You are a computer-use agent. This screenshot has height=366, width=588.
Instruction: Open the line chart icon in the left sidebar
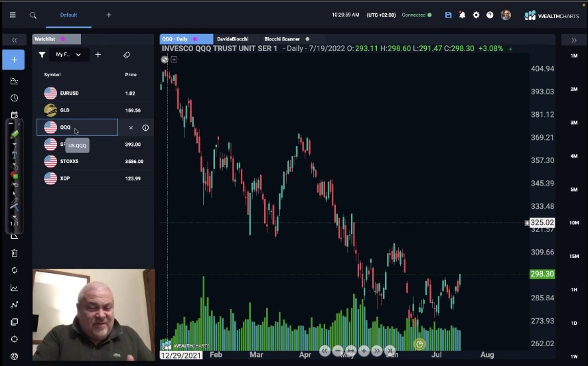(14, 288)
